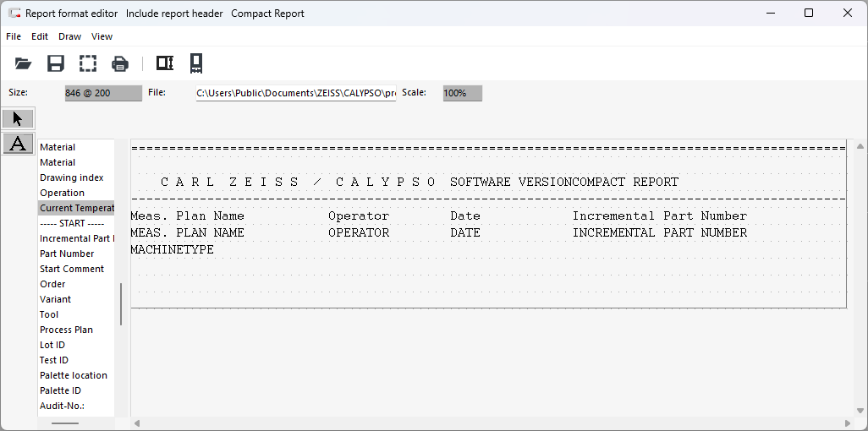Click the MACHINETYPE text on the canvas

click(172, 250)
